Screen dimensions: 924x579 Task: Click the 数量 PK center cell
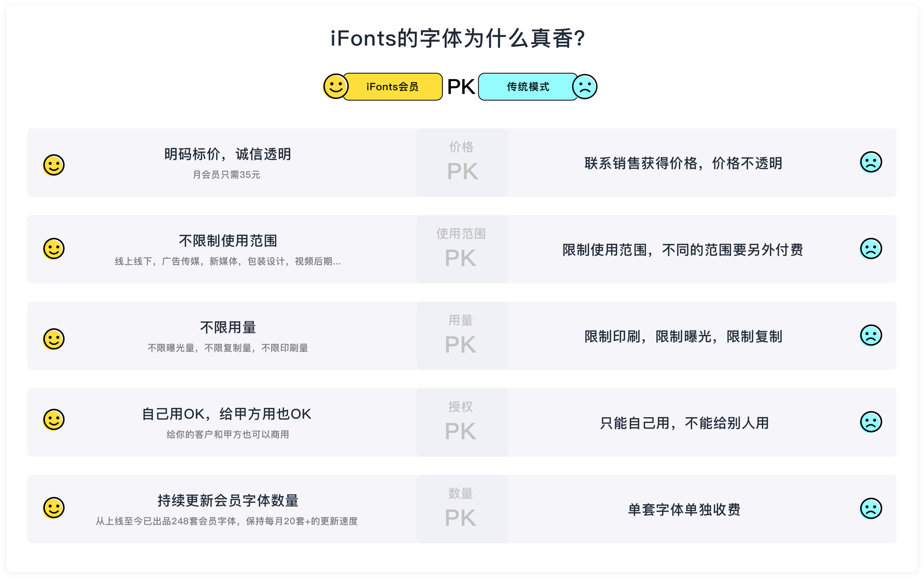pyautogui.click(x=462, y=509)
